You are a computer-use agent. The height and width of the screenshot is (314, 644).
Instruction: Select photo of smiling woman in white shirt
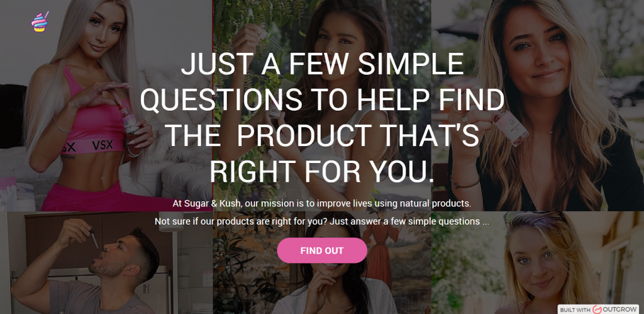tap(322, 263)
